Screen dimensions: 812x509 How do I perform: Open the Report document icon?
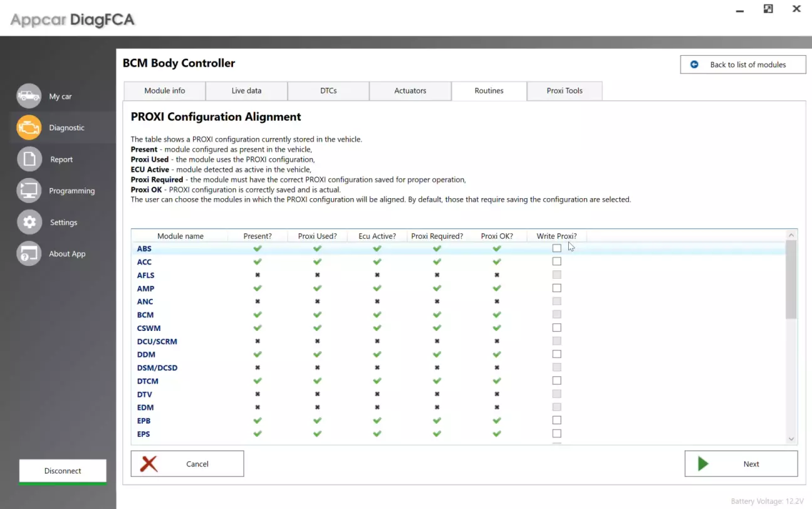[29, 159]
